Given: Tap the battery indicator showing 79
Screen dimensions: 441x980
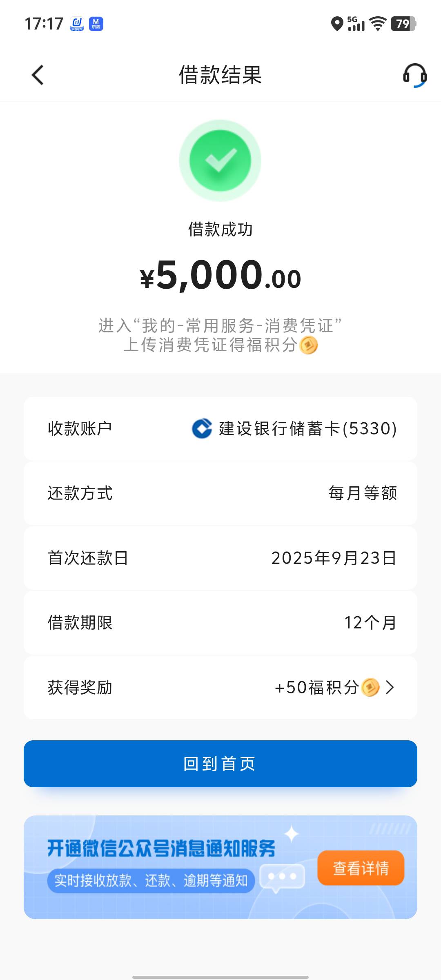Looking at the screenshot, I should point(403,24).
